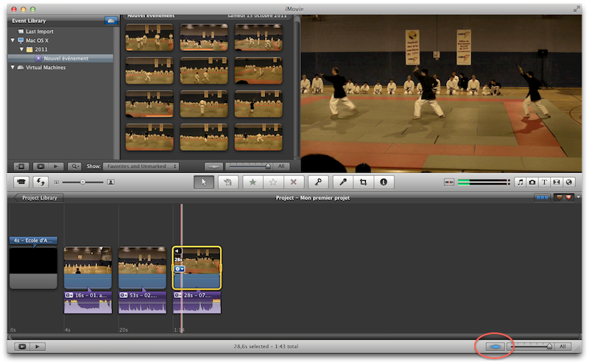This screenshot has width=589, height=364.
Task: Play project from beginning
Action: [x=38, y=346]
